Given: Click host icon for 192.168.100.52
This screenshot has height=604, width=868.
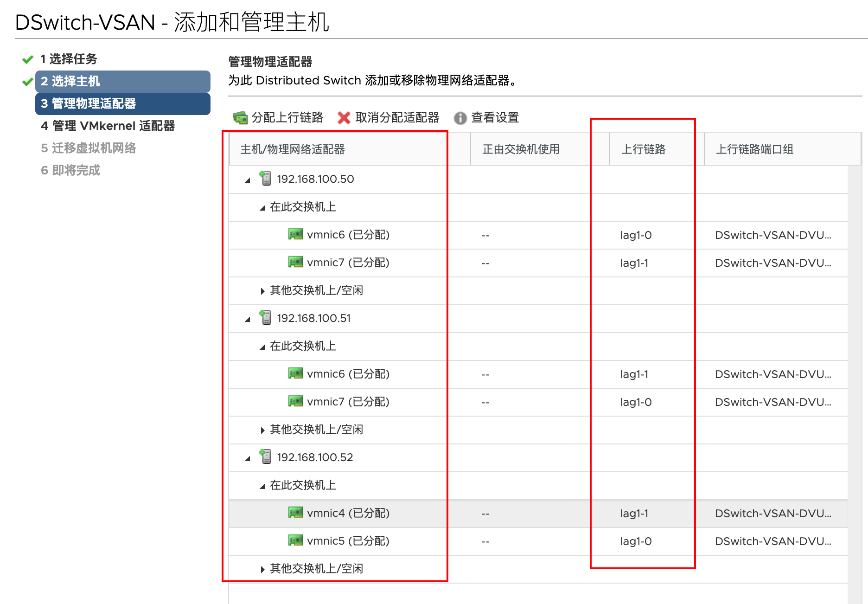Looking at the screenshot, I should click(266, 456).
